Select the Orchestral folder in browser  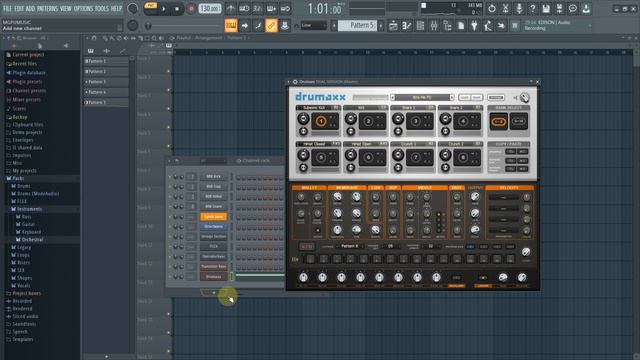(x=32, y=240)
